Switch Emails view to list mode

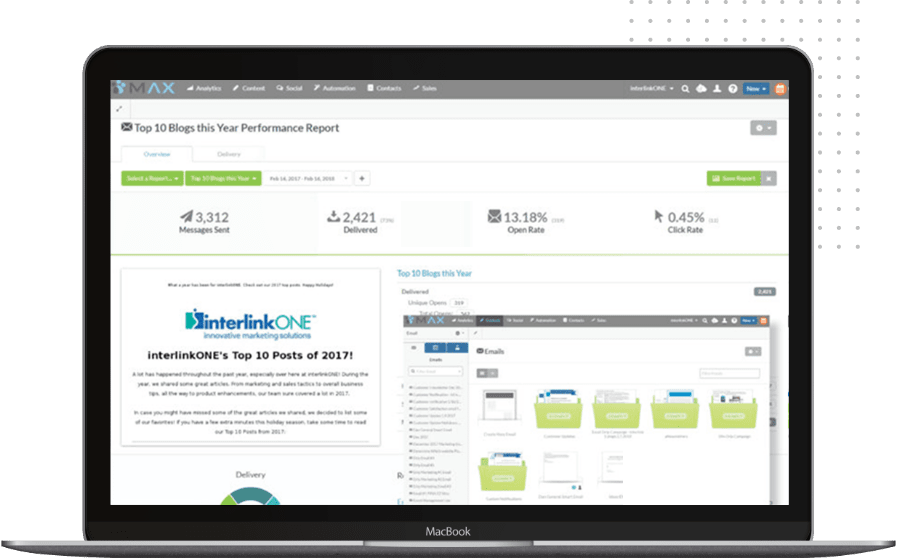pyautogui.click(x=493, y=373)
